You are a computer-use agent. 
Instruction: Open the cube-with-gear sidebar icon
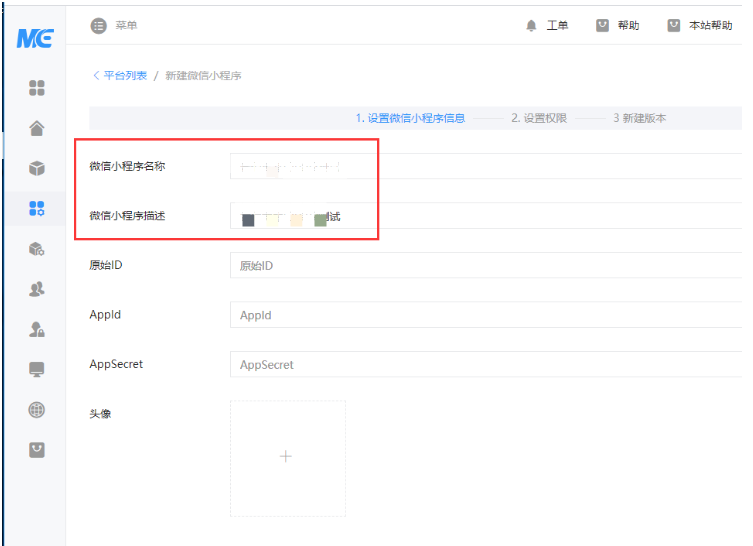(37, 249)
